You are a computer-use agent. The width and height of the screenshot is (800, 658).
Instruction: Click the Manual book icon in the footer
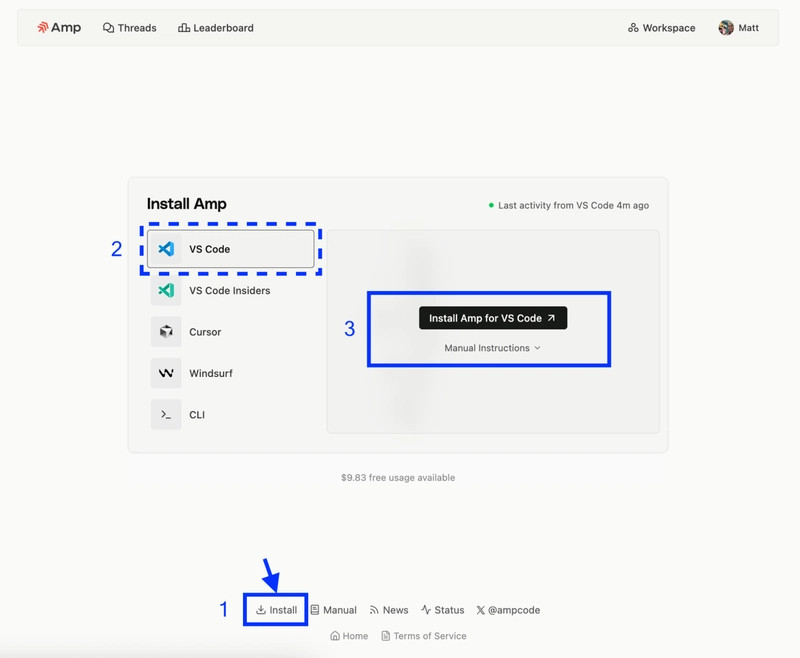315,610
